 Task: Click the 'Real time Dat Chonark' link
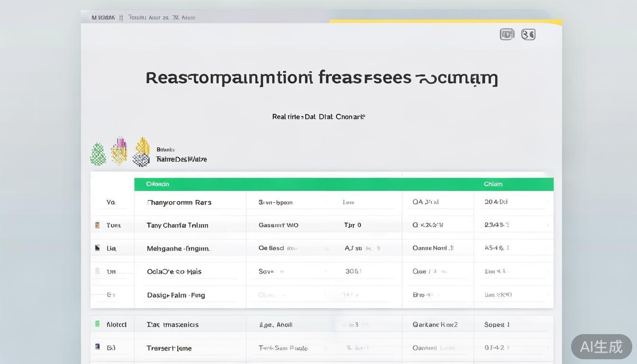click(x=318, y=116)
